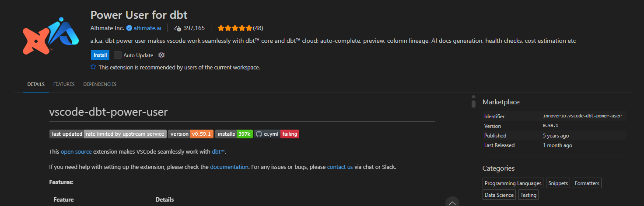
Task: Follow the open source link
Action: coord(76,152)
